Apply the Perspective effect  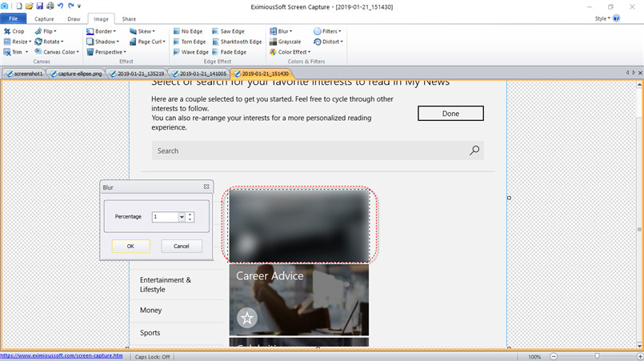pyautogui.click(x=106, y=52)
